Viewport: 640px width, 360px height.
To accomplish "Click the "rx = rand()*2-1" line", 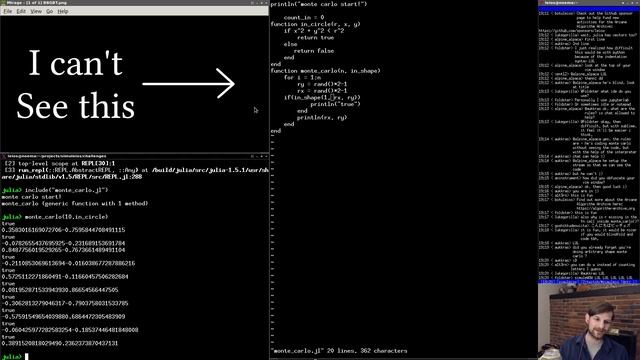I will (322, 91).
